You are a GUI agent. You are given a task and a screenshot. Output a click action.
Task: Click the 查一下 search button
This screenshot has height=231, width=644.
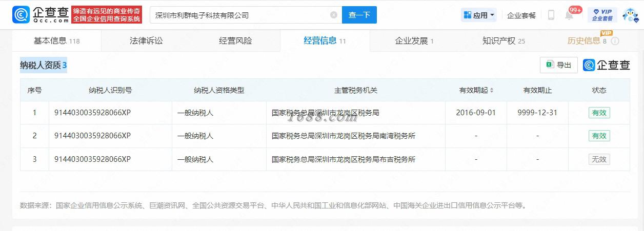pyautogui.click(x=359, y=15)
